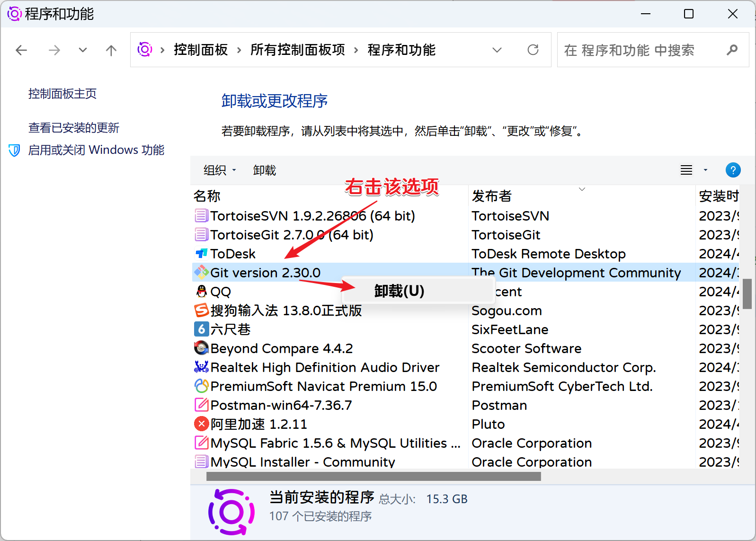Image resolution: width=756 pixels, height=541 pixels.
Task: Click the Beyond Compare 4.4.2 icon
Action: (x=201, y=348)
